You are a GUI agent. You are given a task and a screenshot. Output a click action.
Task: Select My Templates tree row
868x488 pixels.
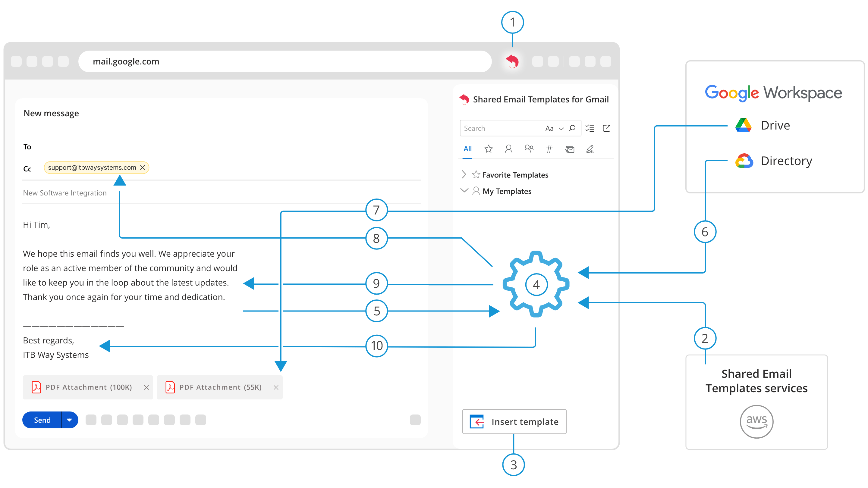click(507, 191)
